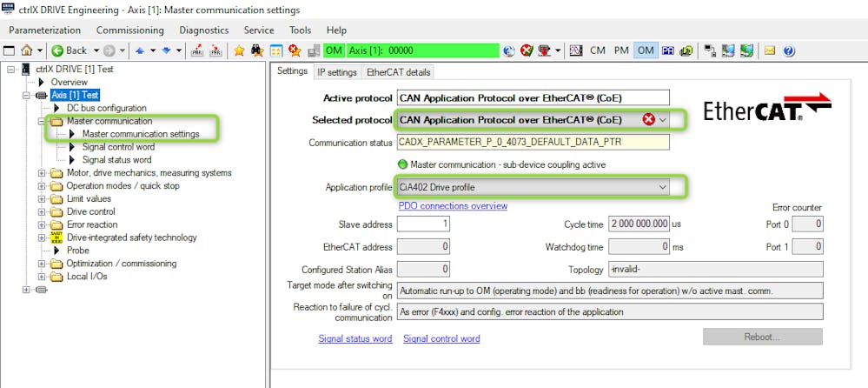Go back using the green Back arrow
This screenshot has height=388, width=868.
click(70, 50)
